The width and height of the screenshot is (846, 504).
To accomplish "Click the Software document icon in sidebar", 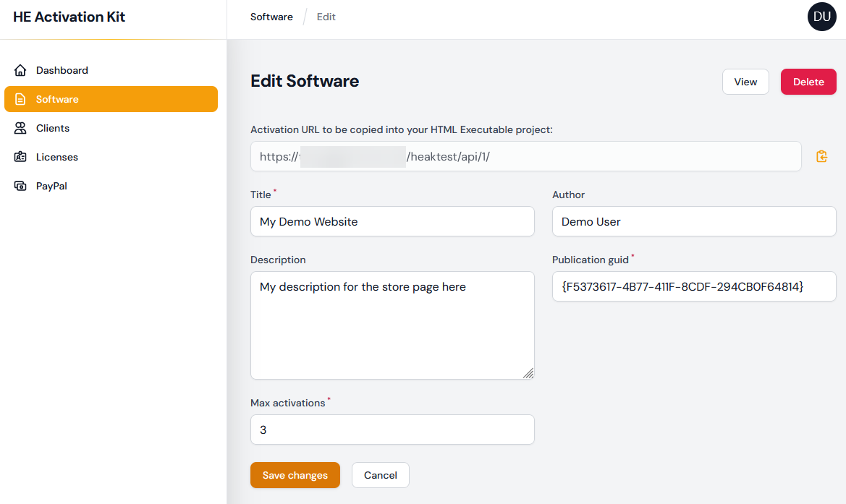I will (x=20, y=99).
